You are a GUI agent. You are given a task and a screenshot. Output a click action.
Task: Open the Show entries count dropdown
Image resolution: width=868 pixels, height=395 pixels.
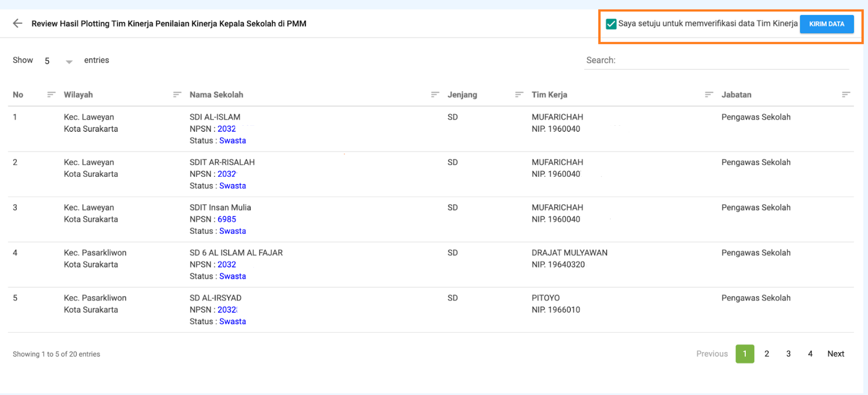(59, 61)
